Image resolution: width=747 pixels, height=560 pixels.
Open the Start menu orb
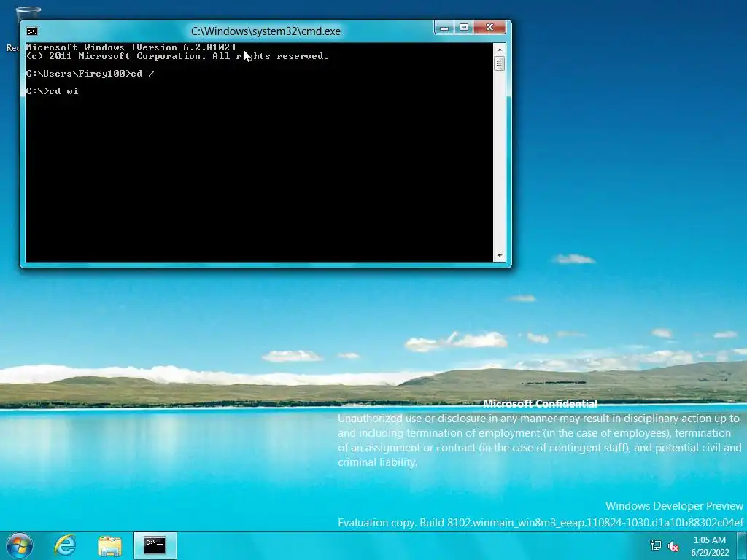[x=20, y=545]
